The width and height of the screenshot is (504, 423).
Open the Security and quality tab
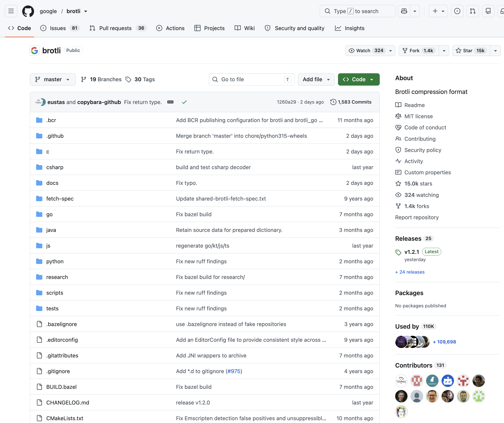point(295,28)
